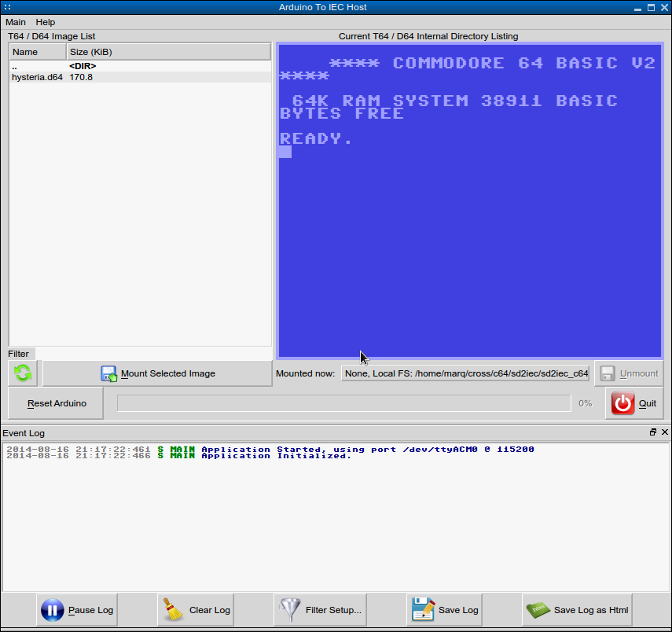Sort image list by Name column
Image resolution: width=672 pixels, height=632 pixels.
pyautogui.click(x=38, y=52)
